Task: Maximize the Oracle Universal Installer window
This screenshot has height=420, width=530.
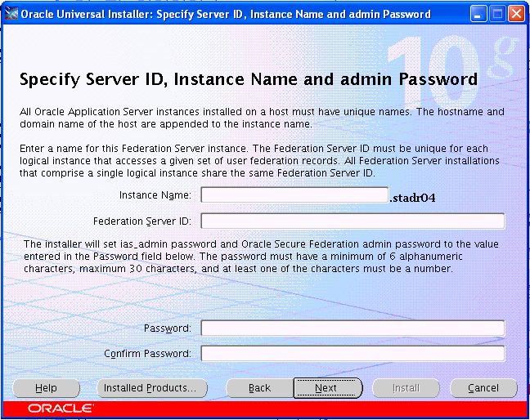Action: pyautogui.click(x=497, y=14)
